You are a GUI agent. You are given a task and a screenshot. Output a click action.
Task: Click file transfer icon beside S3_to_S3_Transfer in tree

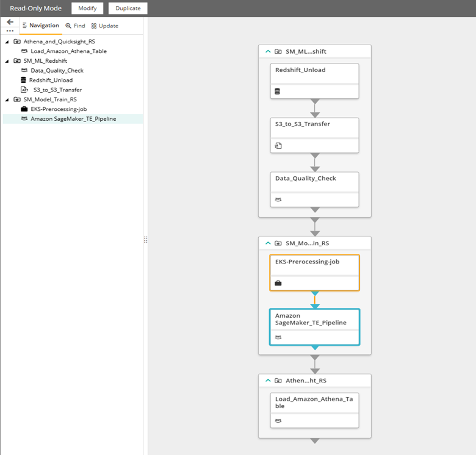tap(24, 90)
